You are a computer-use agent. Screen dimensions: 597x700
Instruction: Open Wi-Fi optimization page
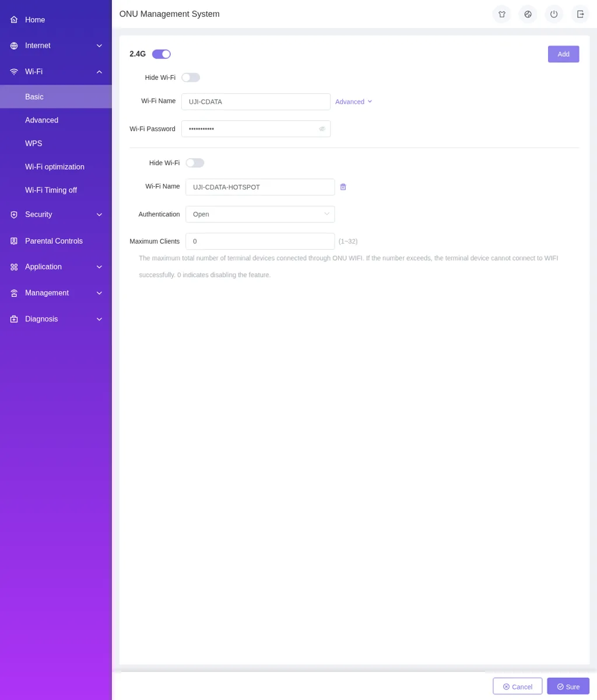56,167
